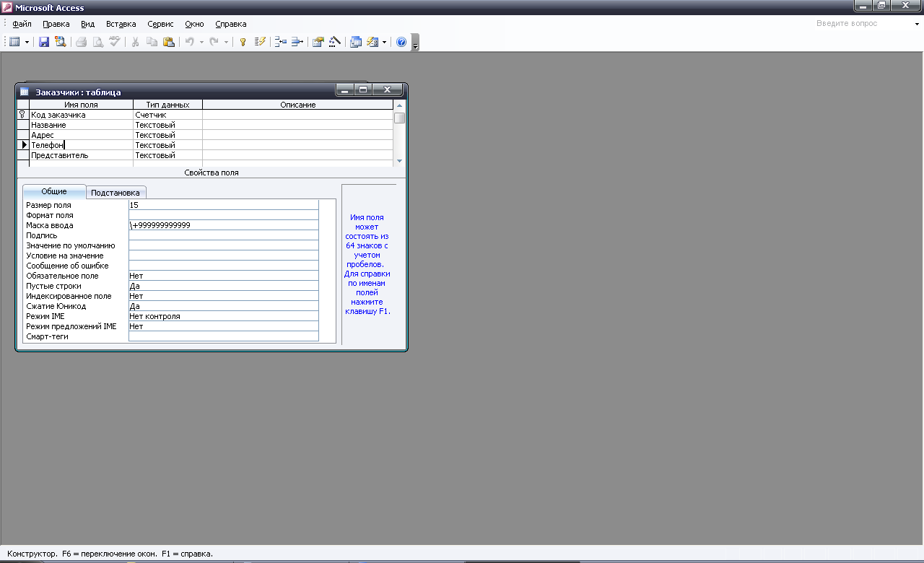Click the ABC spelling check icon

pos(114,42)
